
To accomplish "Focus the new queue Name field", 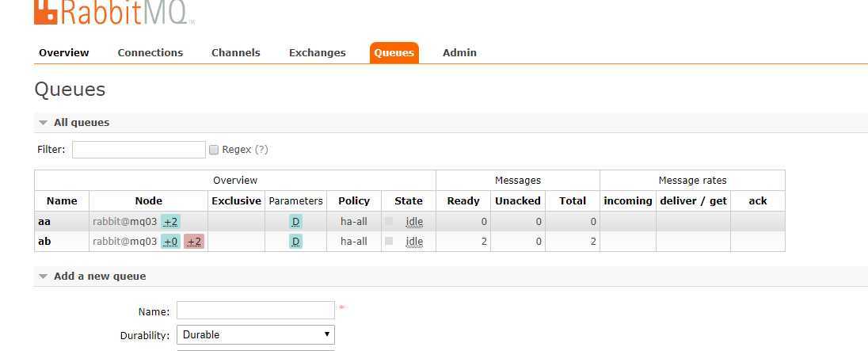I will tap(256, 311).
